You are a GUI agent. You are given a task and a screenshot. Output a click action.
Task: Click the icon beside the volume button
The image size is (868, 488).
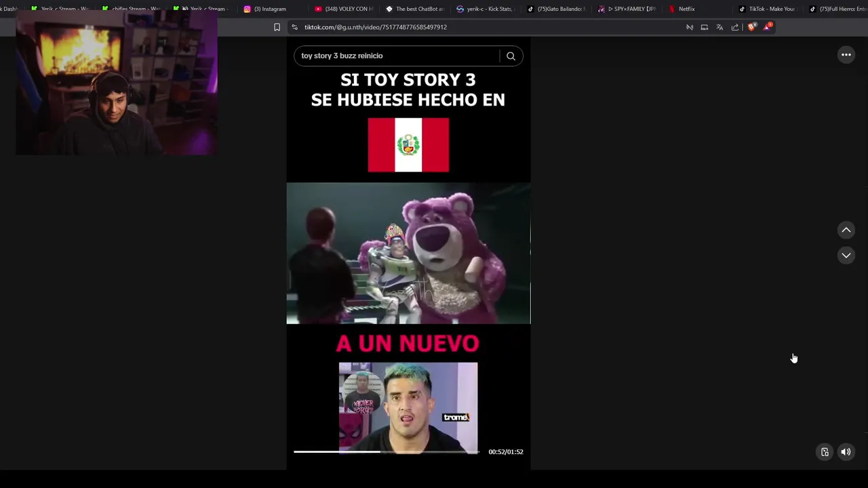(825, 452)
